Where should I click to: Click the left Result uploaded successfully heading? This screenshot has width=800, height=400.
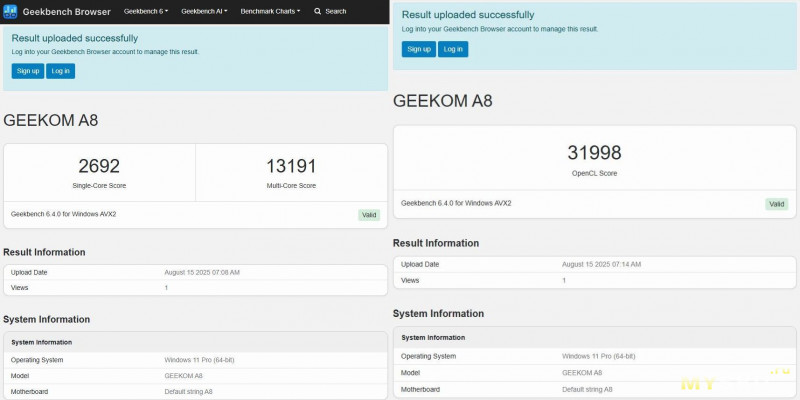[74, 38]
